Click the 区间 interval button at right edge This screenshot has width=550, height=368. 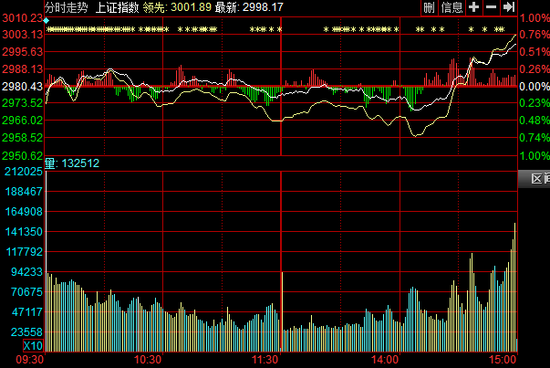[x=534, y=179]
